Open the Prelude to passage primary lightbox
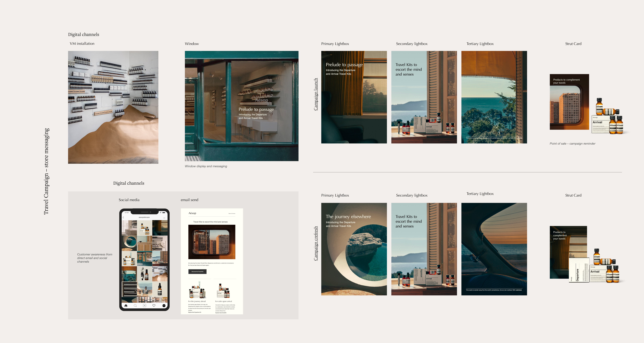644x343 pixels. [354, 97]
